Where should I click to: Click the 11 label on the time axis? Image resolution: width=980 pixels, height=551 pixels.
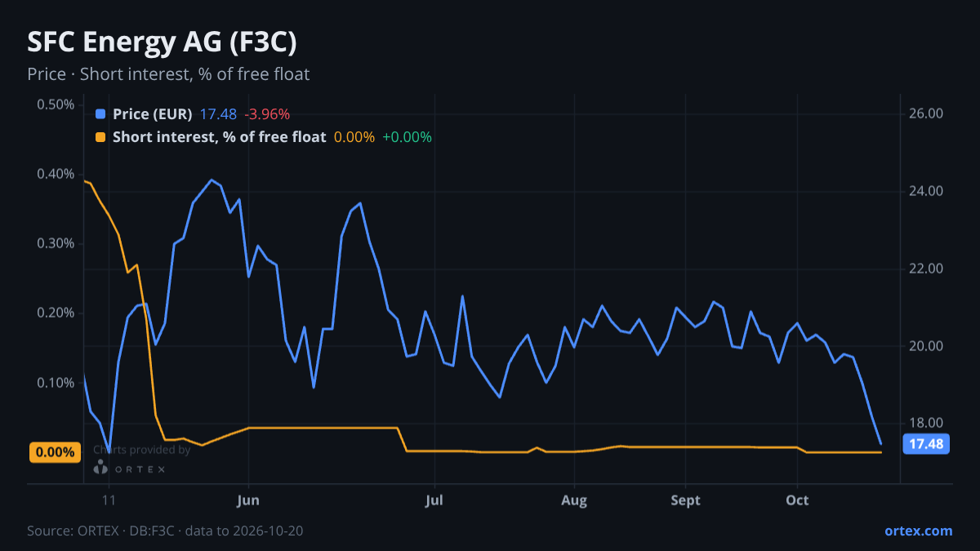pos(109,500)
